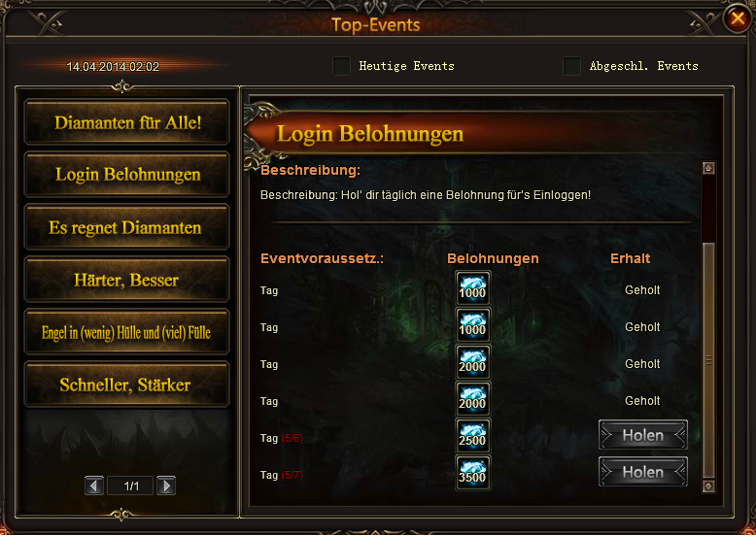The width and height of the screenshot is (756, 536).
Task: Open the Diamanten für Alle! event
Action: coord(126,122)
